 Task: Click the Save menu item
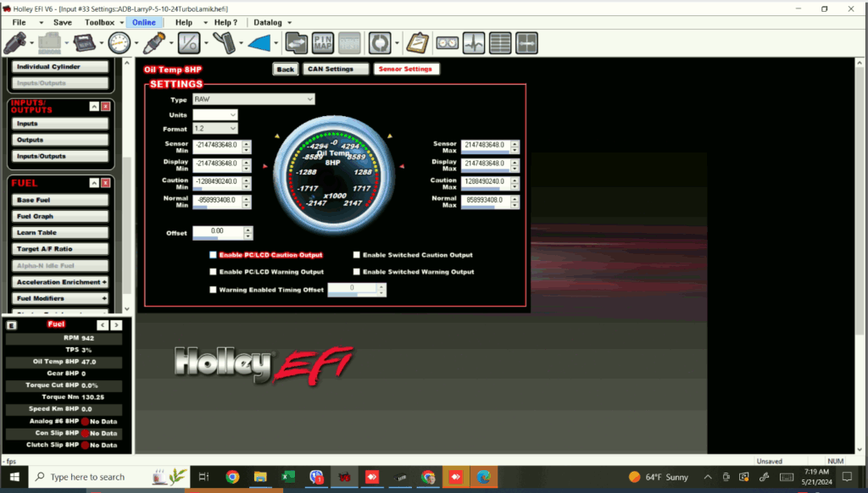click(63, 23)
